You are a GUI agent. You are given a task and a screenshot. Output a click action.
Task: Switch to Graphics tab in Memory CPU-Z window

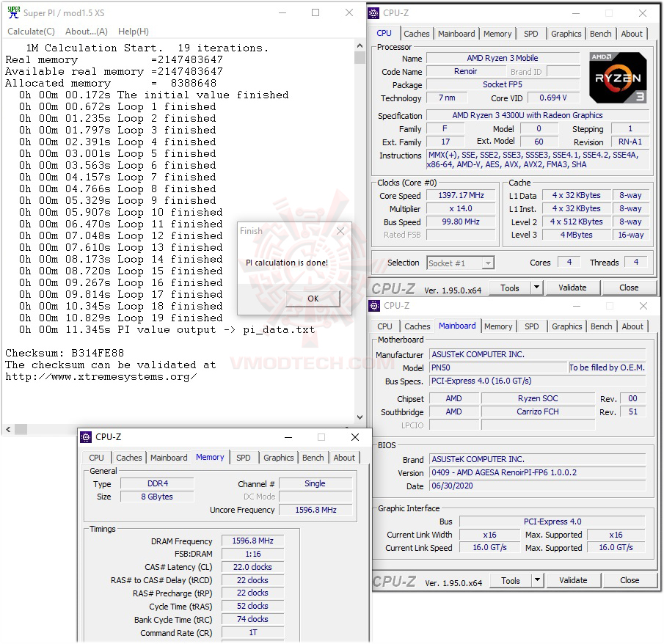pos(278,458)
